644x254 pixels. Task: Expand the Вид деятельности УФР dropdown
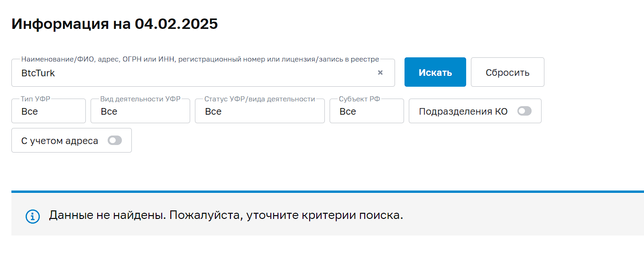pyautogui.click(x=140, y=112)
